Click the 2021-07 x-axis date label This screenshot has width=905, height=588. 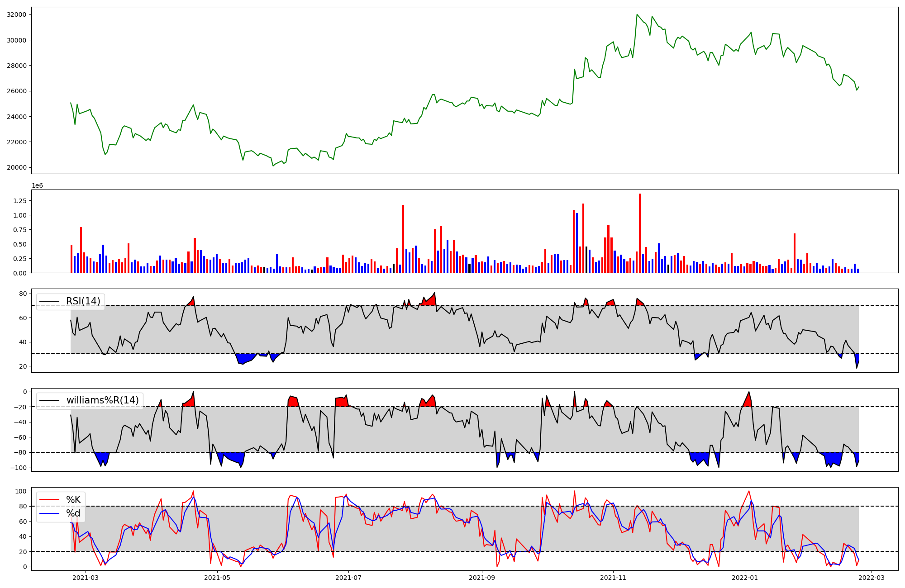(348, 578)
